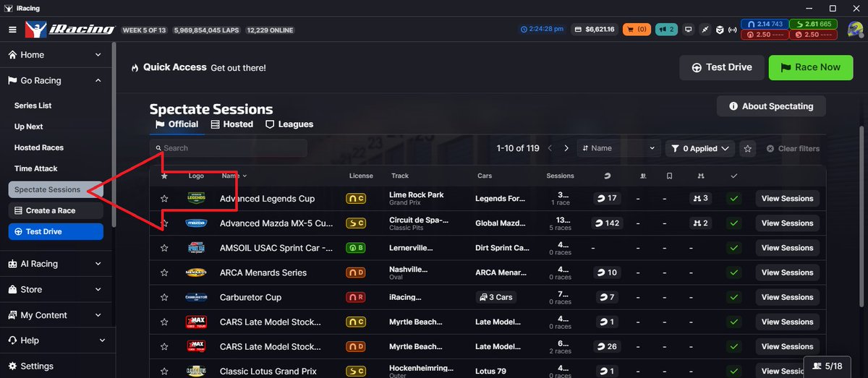Image resolution: width=868 pixels, height=378 pixels.
Task: Click the 3 Cars badge for Carburetor Cup
Action: [x=495, y=297]
